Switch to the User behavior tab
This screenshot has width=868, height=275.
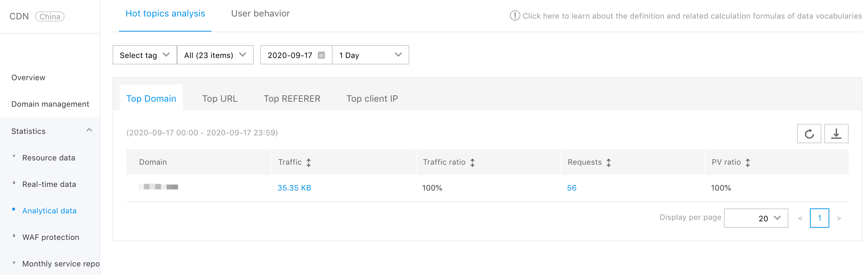coord(261,14)
